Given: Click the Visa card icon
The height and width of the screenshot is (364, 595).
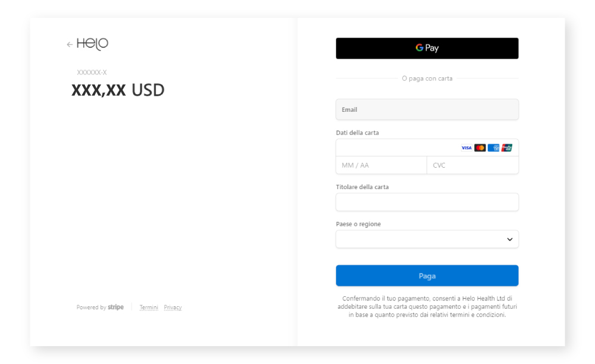Looking at the screenshot, I should 466,148.
